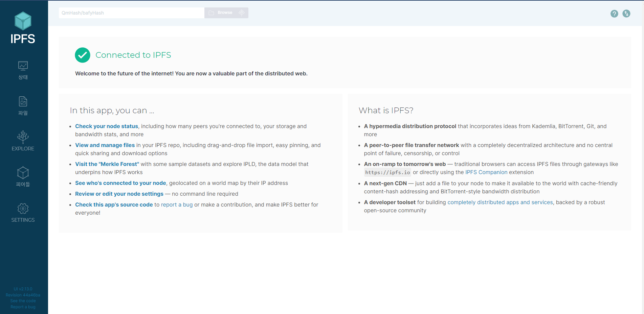This screenshot has width=644, height=314.
Task: Open See who's connected to your node
Action: click(120, 183)
